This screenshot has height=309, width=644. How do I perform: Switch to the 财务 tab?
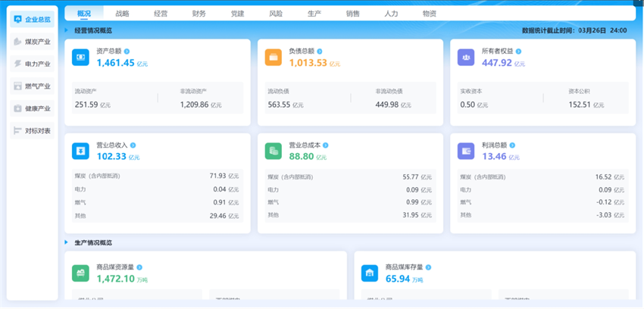199,14
